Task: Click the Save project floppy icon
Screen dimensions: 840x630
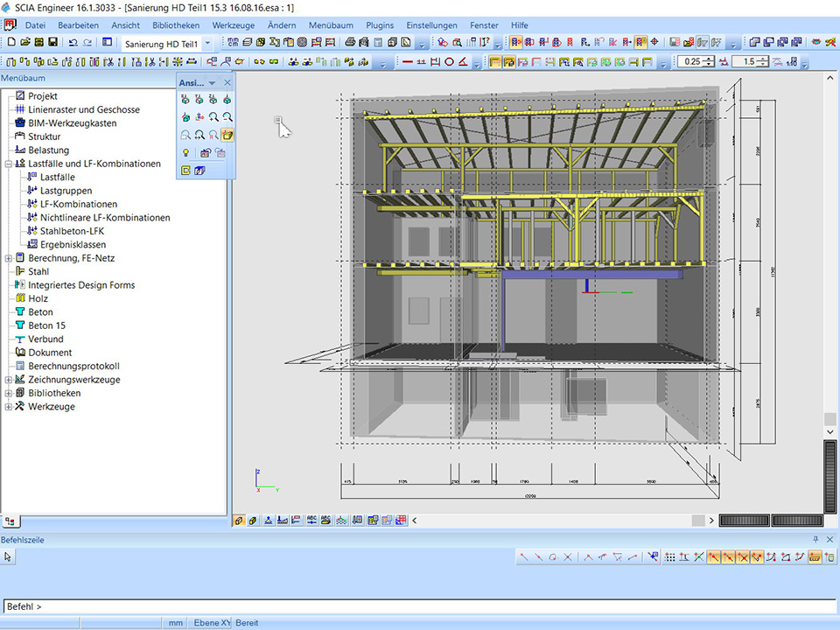Action: (x=52, y=42)
